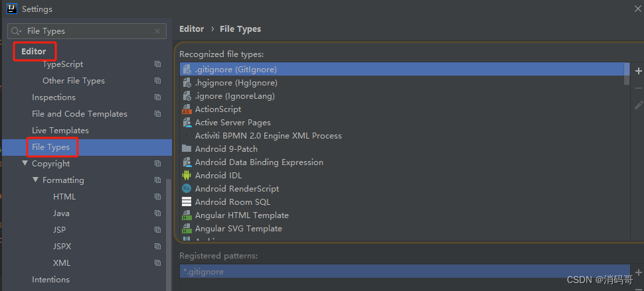Click the Angular SVG Template icon
Viewport: 644px width, 291px height.
click(x=187, y=228)
